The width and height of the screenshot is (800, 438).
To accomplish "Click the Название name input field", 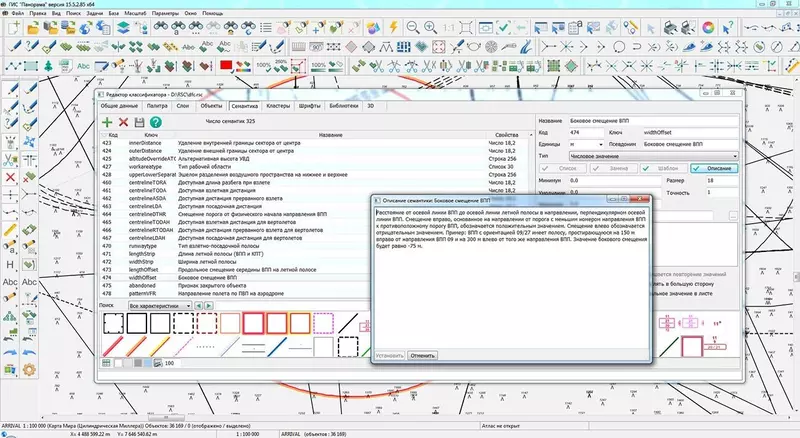I will click(x=653, y=120).
